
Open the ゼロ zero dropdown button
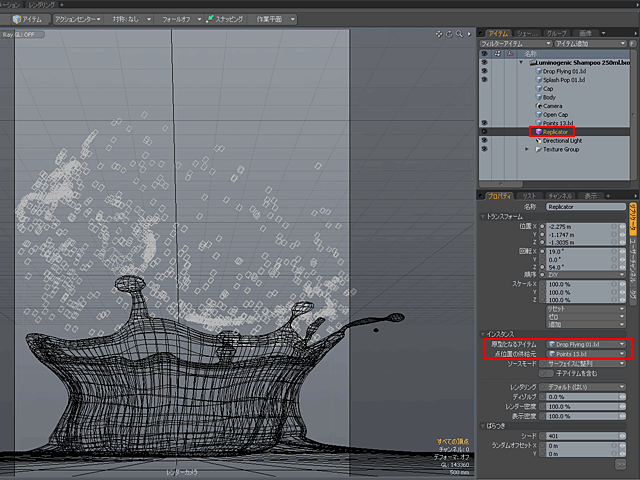(x=586, y=317)
